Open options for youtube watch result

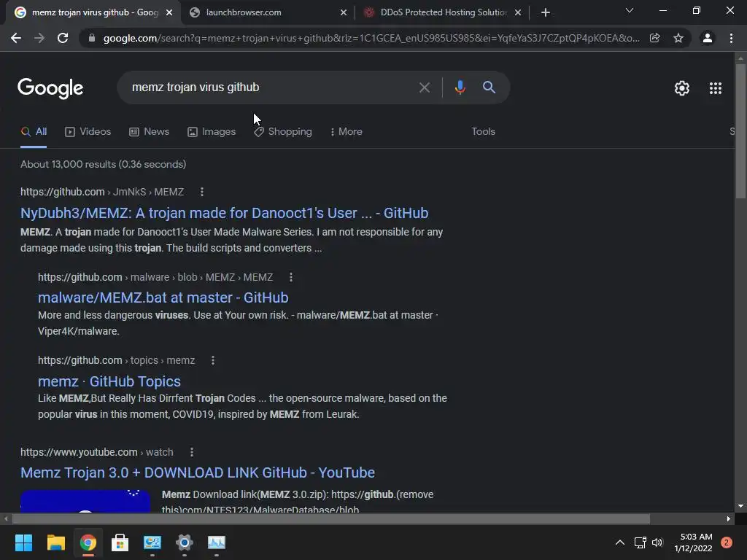(x=192, y=452)
